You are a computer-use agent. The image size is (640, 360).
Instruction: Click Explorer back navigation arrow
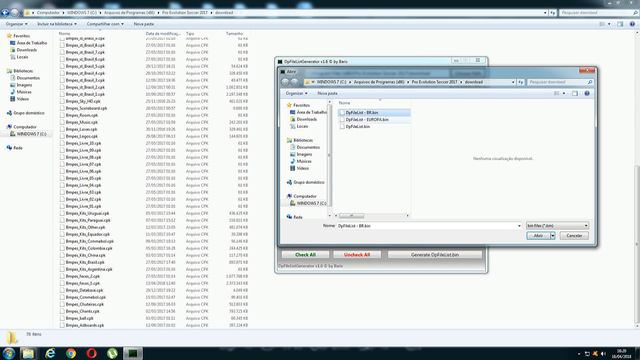click(5, 13)
